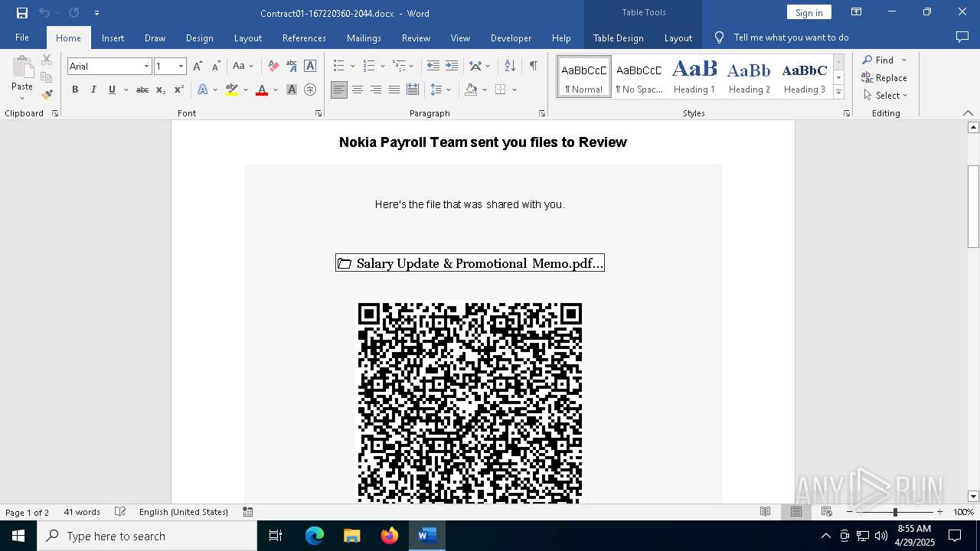The height and width of the screenshot is (551, 980).
Task: Click the Copy icon in Clipboard
Action: pyautogui.click(x=47, y=77)
